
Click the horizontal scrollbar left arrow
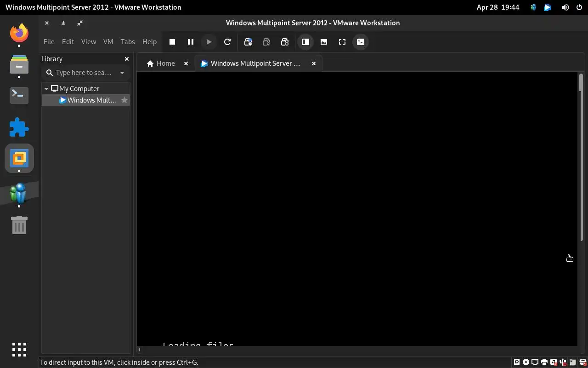click(x=140, y=350)
